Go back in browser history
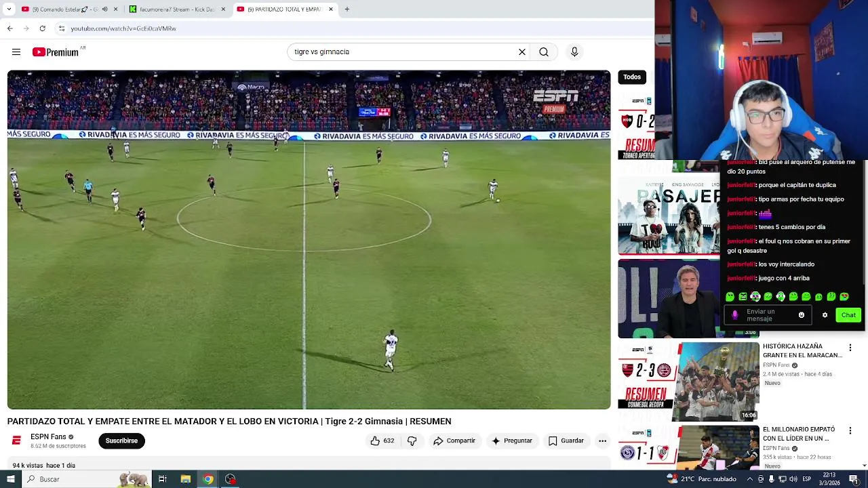Viewport: 868px width, 488px height. click(x=9, y=28)
